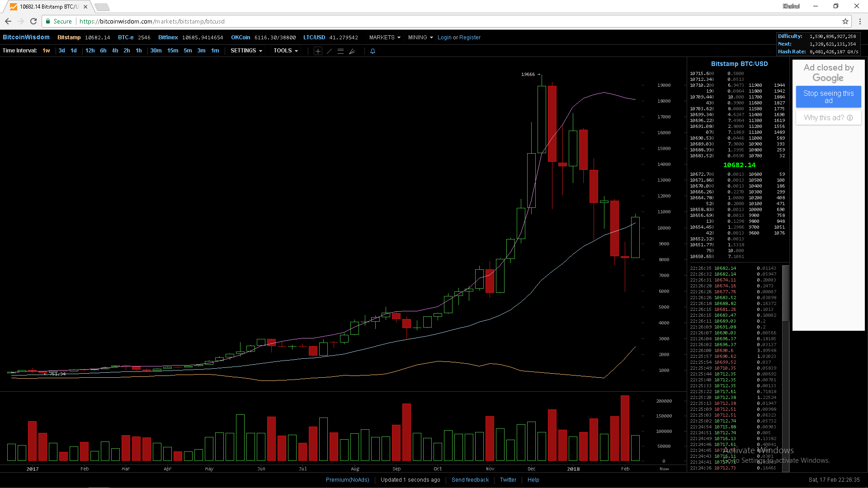The width and height of the screenshot is (868, 488).
Task: Open the Bitstamp market link
Action: [69, 38]
